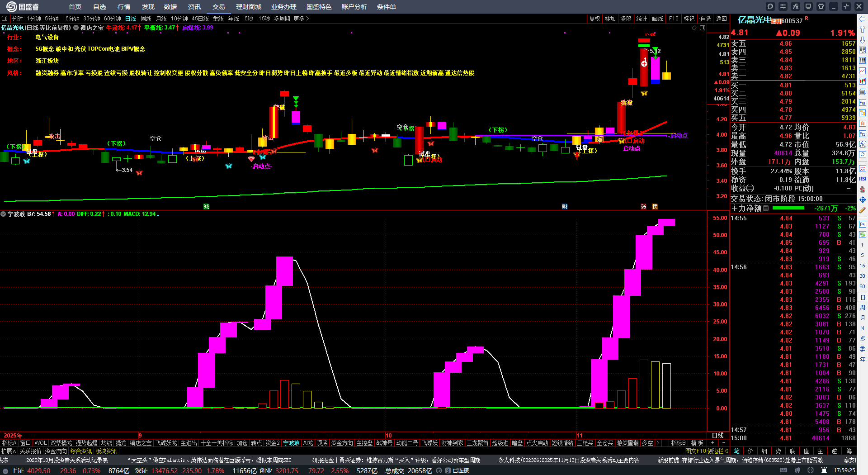This screenshot has height=475, width=868.
Task: Click the keyboard icon in bottom status bar
Action: coord(783,470)
